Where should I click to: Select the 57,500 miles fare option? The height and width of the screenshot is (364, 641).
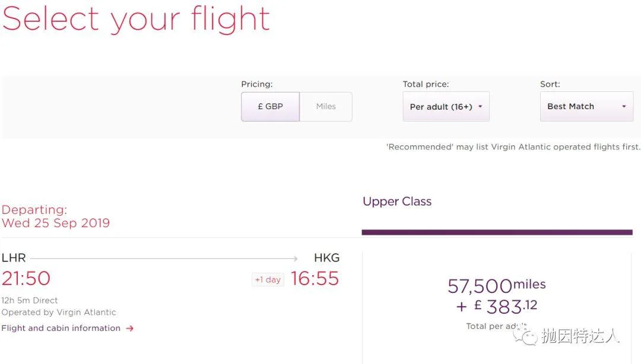point(496,285)
